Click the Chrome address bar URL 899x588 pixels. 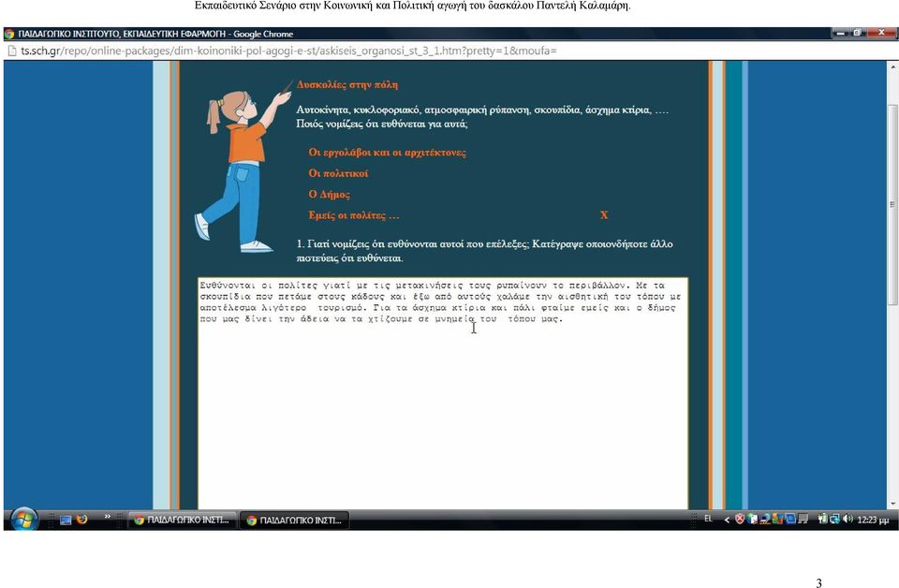pyautogui.click(x=288, y=51)
